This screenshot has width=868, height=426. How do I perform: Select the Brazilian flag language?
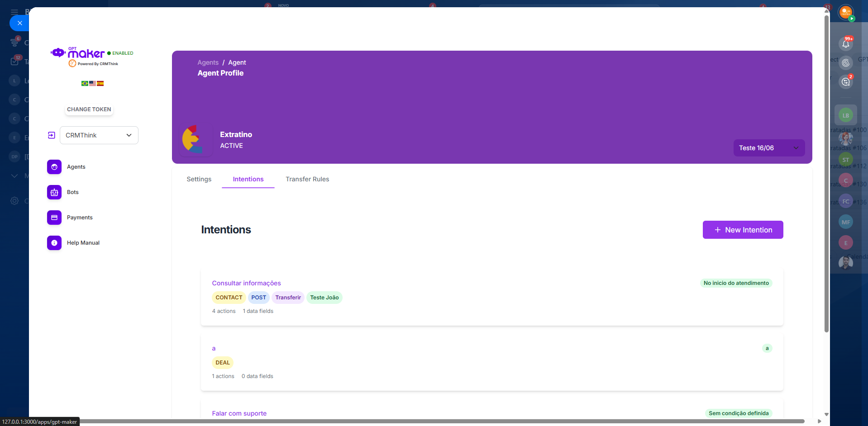click(x=85, y=83)
